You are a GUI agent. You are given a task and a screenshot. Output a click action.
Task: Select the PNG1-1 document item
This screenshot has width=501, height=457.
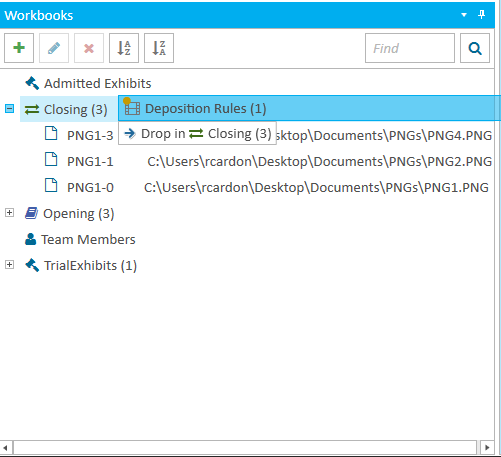[x=90, y=162]
